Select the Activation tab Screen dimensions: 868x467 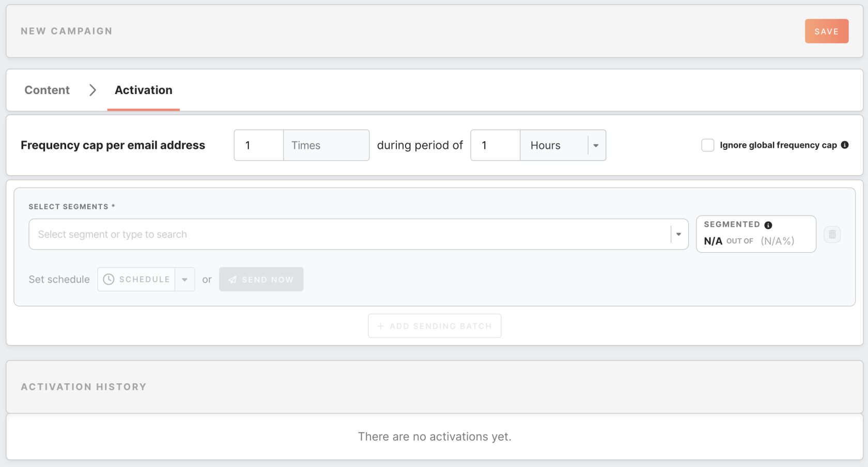tap(144, 90)
